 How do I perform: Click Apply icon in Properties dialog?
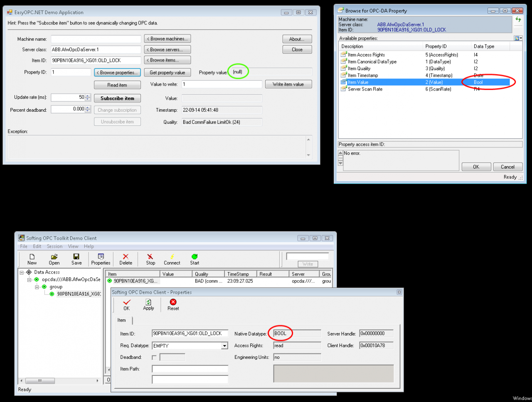pyautogui.click(x=148, y=302)
